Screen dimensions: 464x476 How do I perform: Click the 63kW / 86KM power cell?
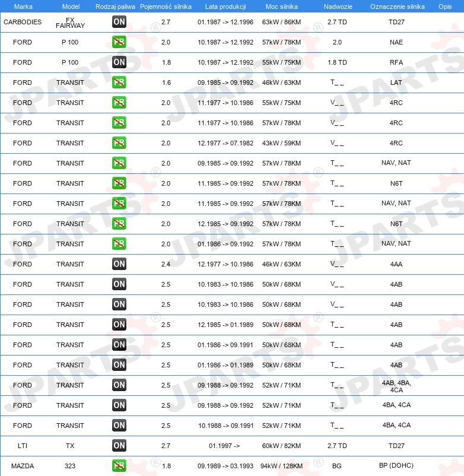[x=282, y=22]
